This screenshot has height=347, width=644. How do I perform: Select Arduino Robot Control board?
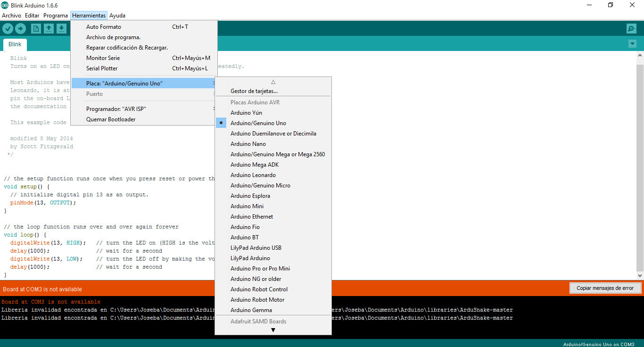pos(273,289)
